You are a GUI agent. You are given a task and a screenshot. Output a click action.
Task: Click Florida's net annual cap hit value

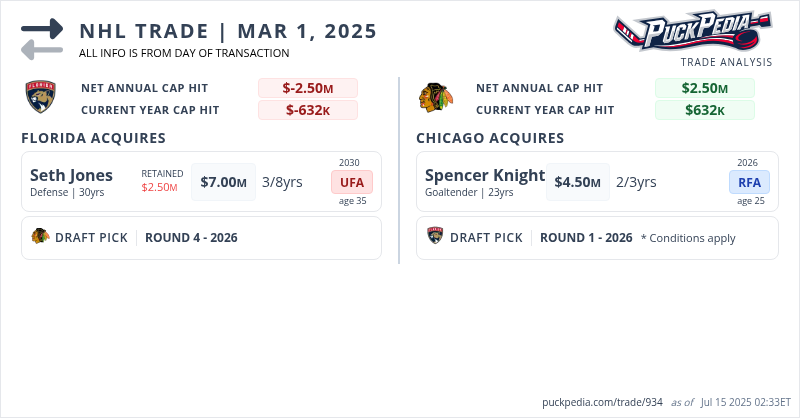308,88
